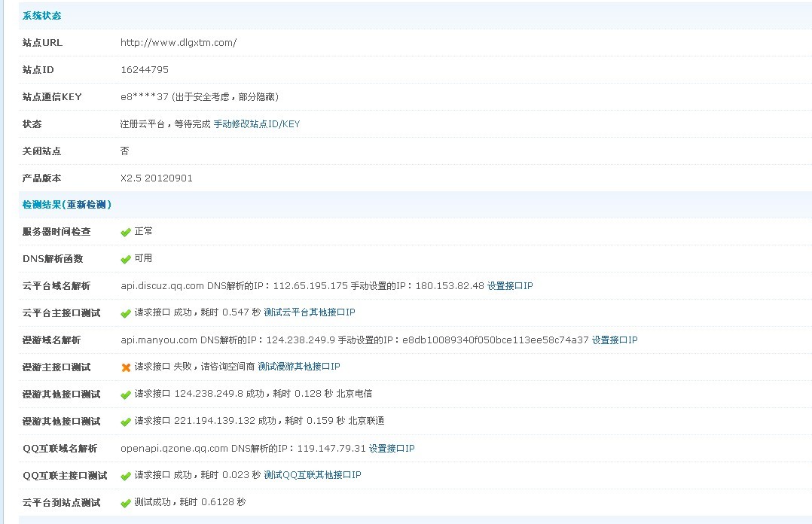Click green check icon for 云平台主接口测试
Image resolution: width=812 pixels, height=524 pixels.
125,314
